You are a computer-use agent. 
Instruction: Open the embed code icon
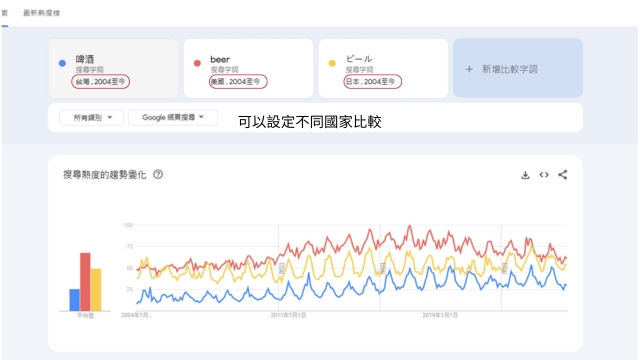coord(544,175)
